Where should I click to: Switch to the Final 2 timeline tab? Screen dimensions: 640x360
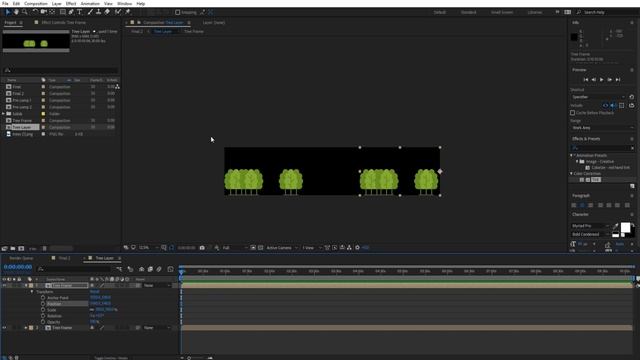(x=64, y=258)
